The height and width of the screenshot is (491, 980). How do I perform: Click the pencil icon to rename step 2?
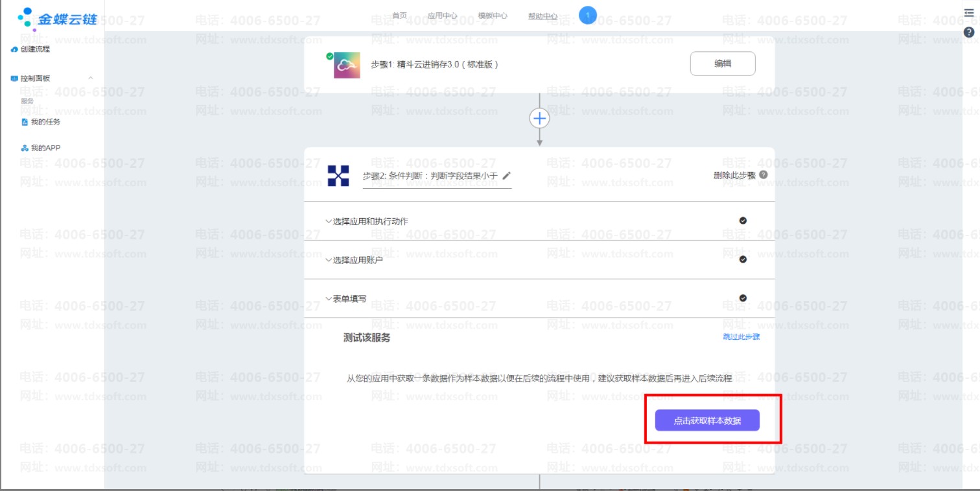point(507,175)
